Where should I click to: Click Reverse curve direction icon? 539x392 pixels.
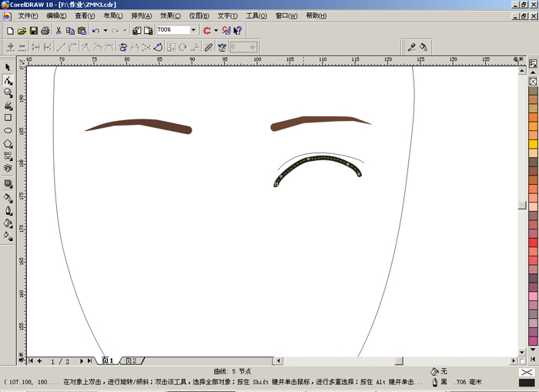point(123,47)
